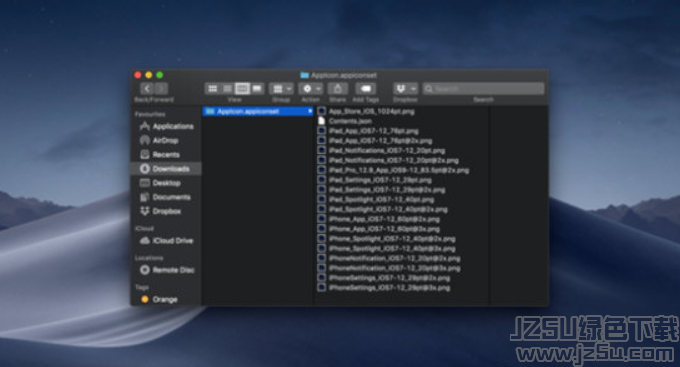Switch to list view in toolbar
This screenshot has width=680, height=367.
tap(227, 89)
